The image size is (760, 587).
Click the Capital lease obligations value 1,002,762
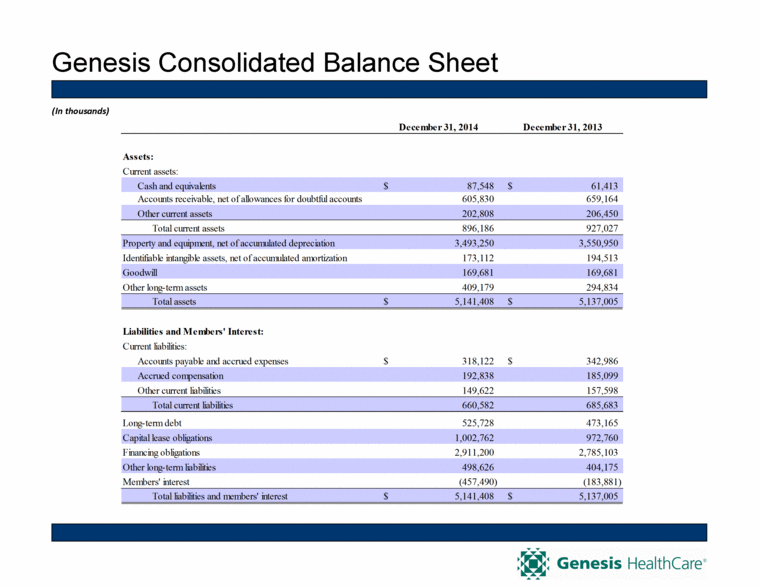click(465, 437)
